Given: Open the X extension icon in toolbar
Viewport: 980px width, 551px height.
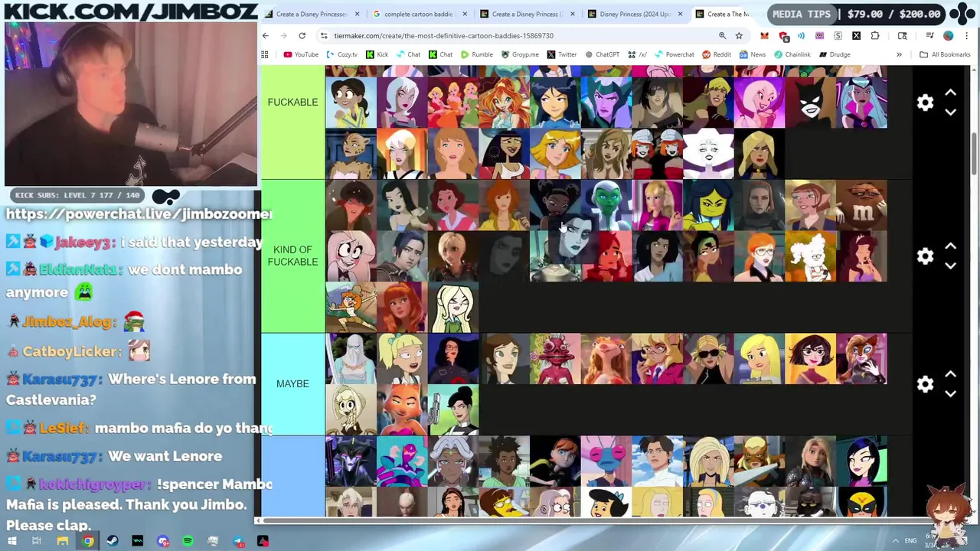Looking at the screenshot, I should pos(856,36).
